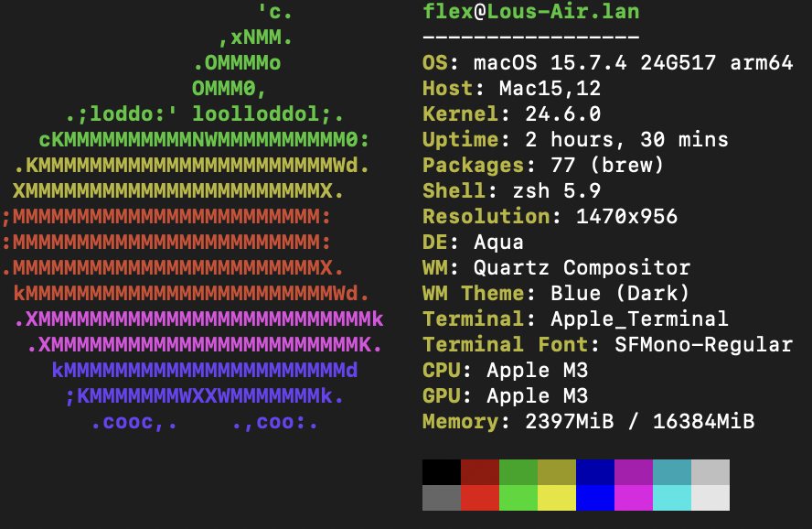Click the bright cyan color block

coord(672,498)
